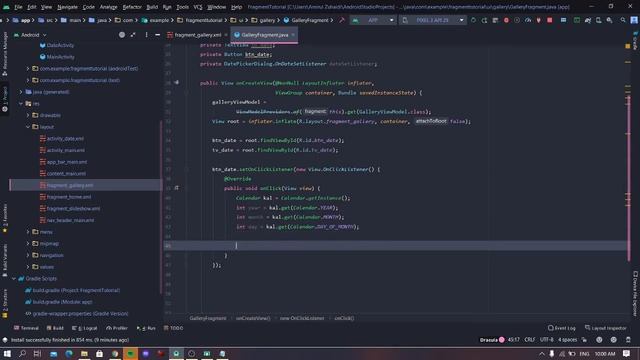
Task: Select MainActivity in project tree
Action: pos(60,57)
